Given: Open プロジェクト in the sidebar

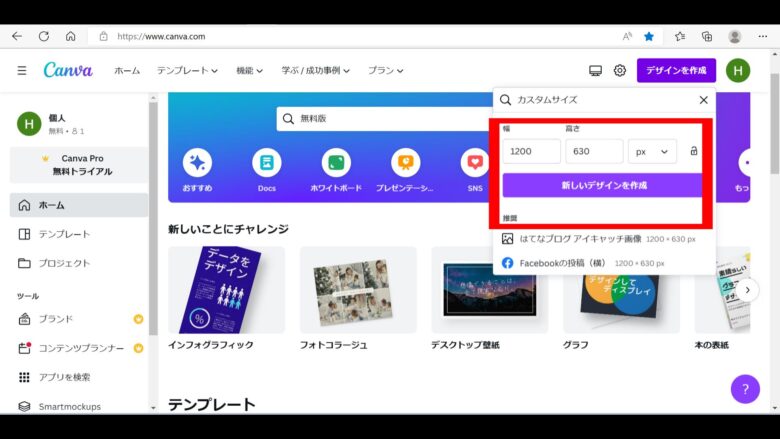Looking at the screenshot, I should pos(79,263).
